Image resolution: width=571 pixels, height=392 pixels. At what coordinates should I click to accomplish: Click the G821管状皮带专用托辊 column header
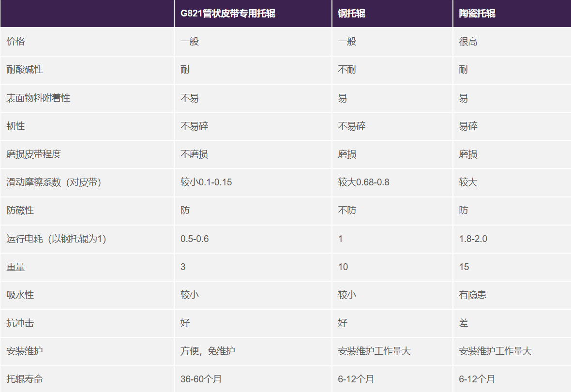(x=227, y=14)
